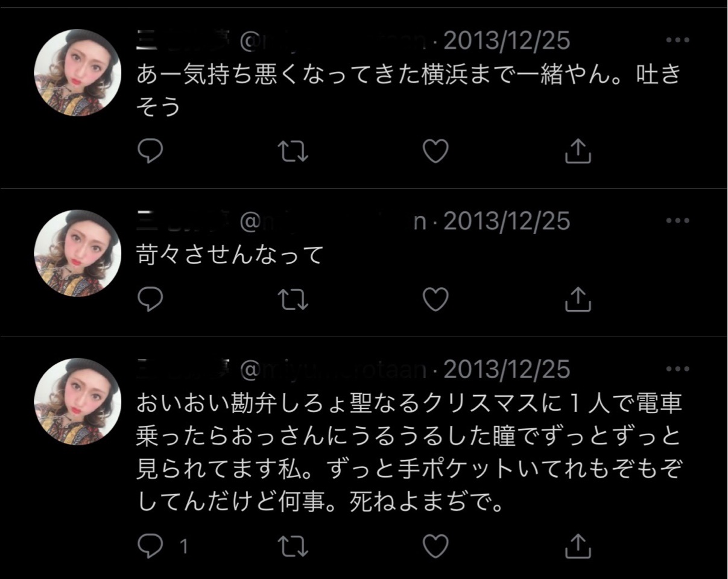Retweet the tweet about the creepy ojisan

(294, 546)
